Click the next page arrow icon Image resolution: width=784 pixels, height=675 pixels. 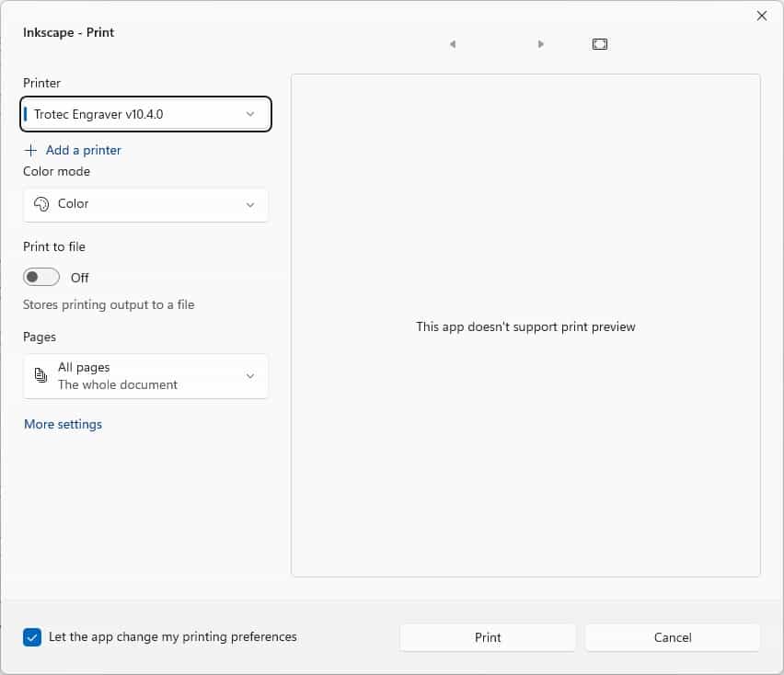pyautogui.click(x=540, y=44)
